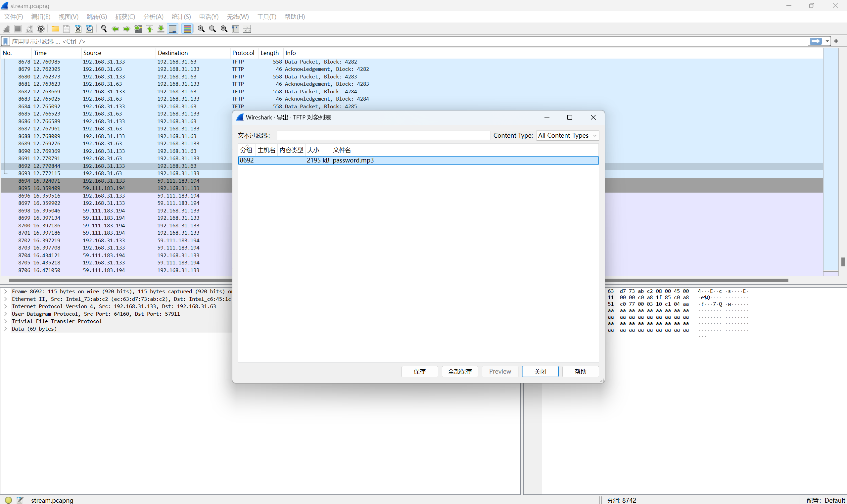Reload the capture file icon

tap(89, 29)
